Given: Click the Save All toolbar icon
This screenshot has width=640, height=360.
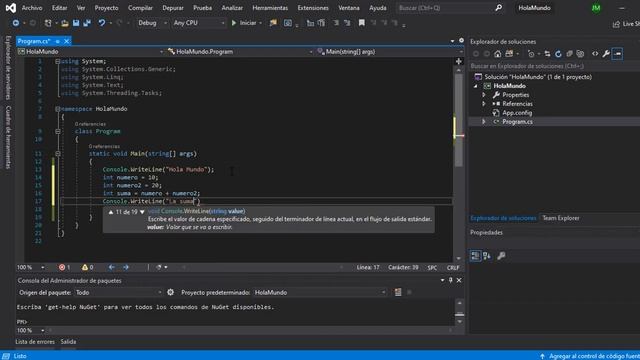Looking at the screenshot, I should point(87,23).
